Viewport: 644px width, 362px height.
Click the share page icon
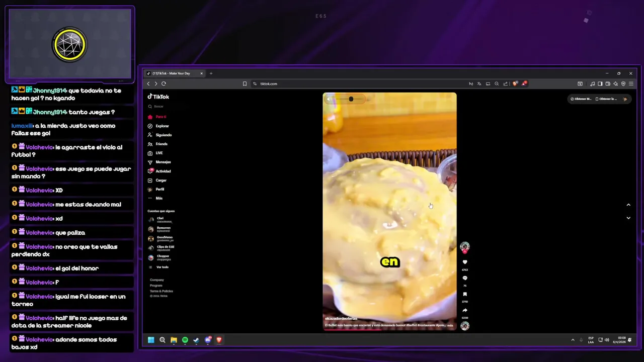tap(506, 84)
